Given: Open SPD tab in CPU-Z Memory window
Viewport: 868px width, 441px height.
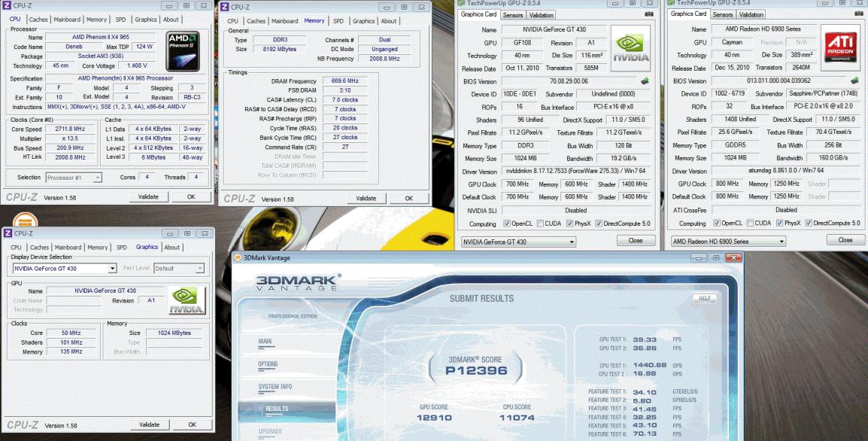Looking at the screenshot, I should [338, 21].
